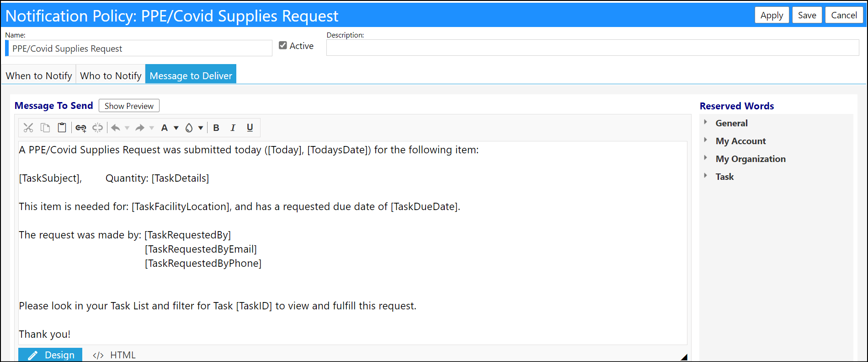
Task: Click the Redo arrow icon
Action: coord(140,128)
